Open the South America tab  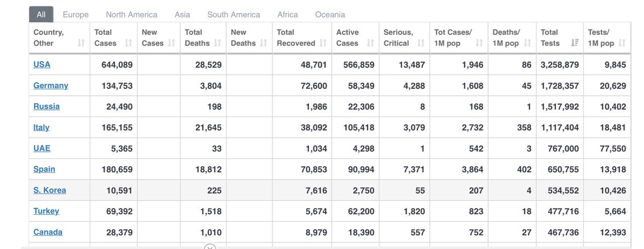coord(234,15)
